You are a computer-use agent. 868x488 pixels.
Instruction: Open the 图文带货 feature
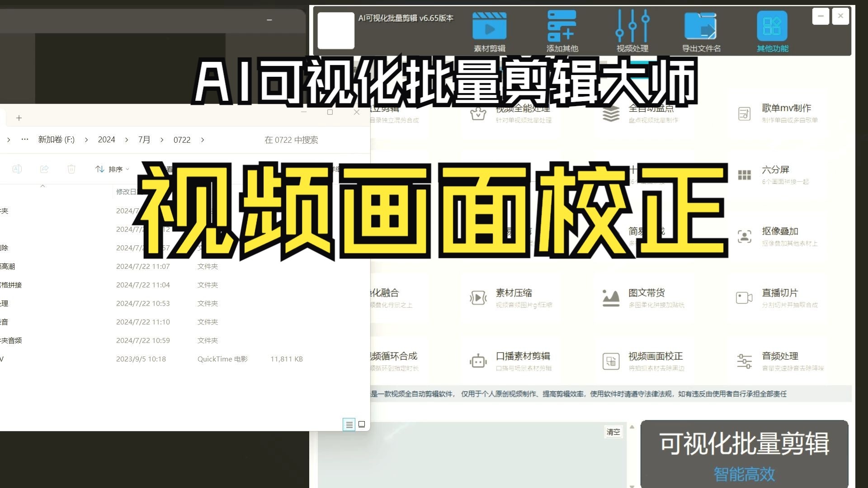[x=644, y=298]
